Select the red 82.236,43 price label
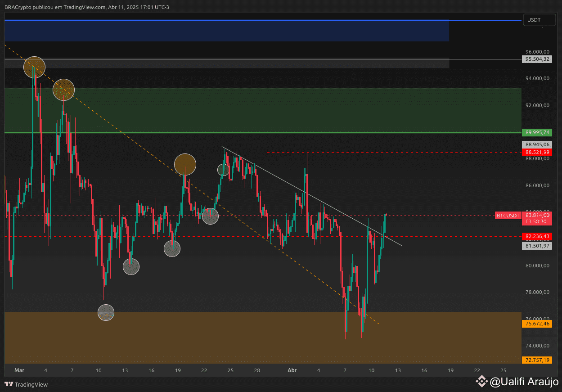 537,236
